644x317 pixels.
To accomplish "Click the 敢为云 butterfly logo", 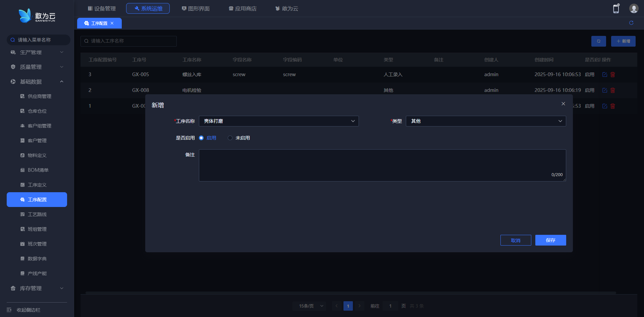I will point(25,16).
